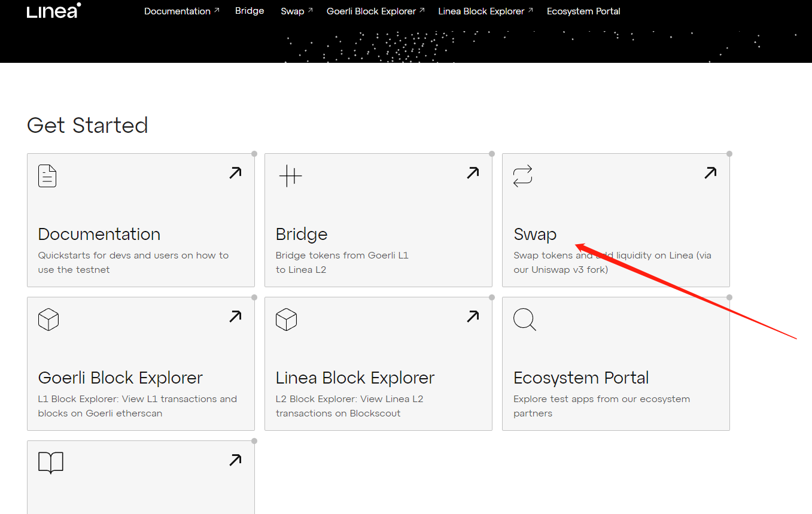Open Bridge in the top navigation

(250, 11)
